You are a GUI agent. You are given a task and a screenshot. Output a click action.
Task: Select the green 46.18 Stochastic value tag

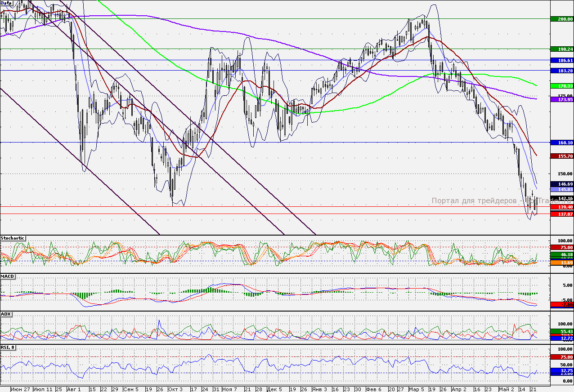[x=562, y=255]
